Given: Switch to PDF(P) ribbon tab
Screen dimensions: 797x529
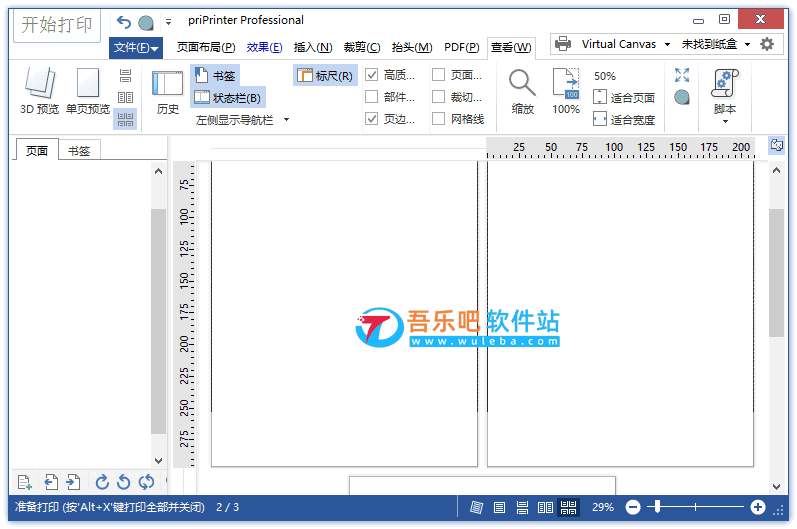Looking at the screenshot, I should 462,47.
